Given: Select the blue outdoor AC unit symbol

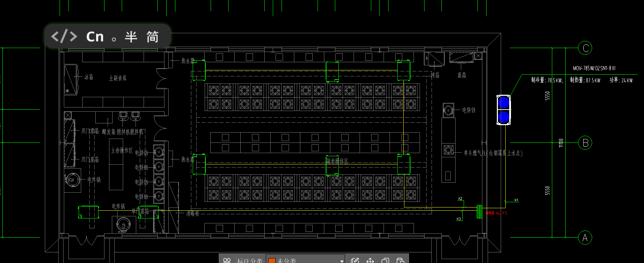Looking at the screenshot, I should pos(504,110).
